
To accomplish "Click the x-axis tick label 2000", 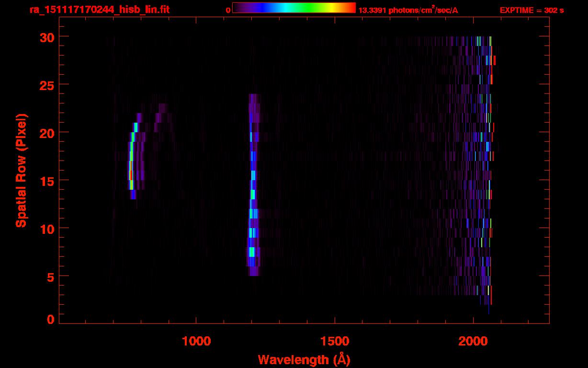I will (x=473, y=342).
